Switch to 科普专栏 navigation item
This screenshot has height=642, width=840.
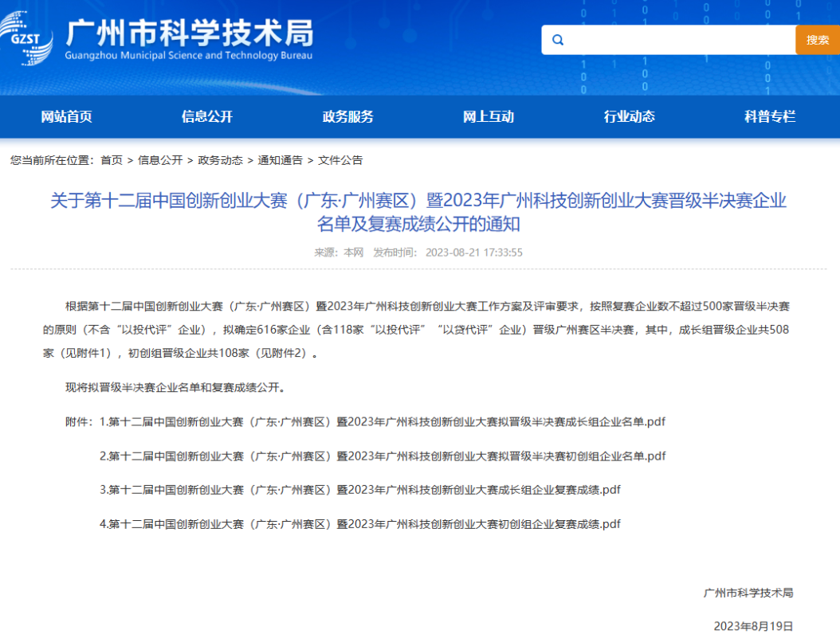click(x=770, y=117)
